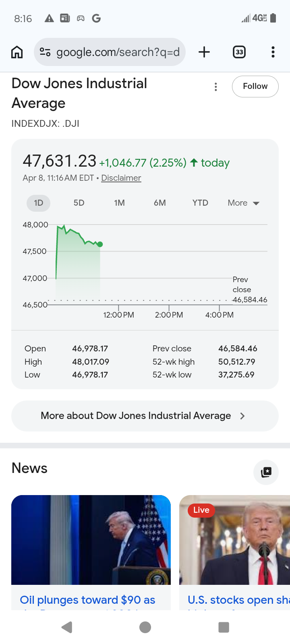Open a new tab with plus icon
This screenshot has width=290, height=644.
(204, 52)
